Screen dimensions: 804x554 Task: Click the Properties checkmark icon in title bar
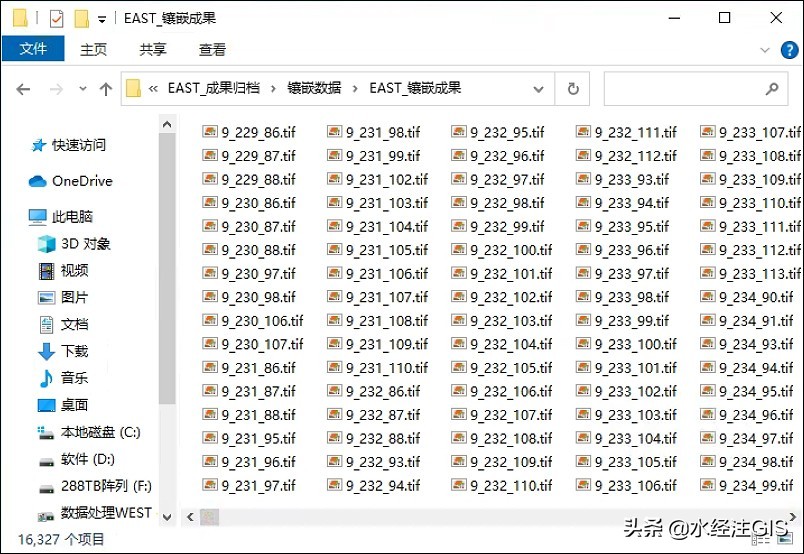(x=56, y=19)
